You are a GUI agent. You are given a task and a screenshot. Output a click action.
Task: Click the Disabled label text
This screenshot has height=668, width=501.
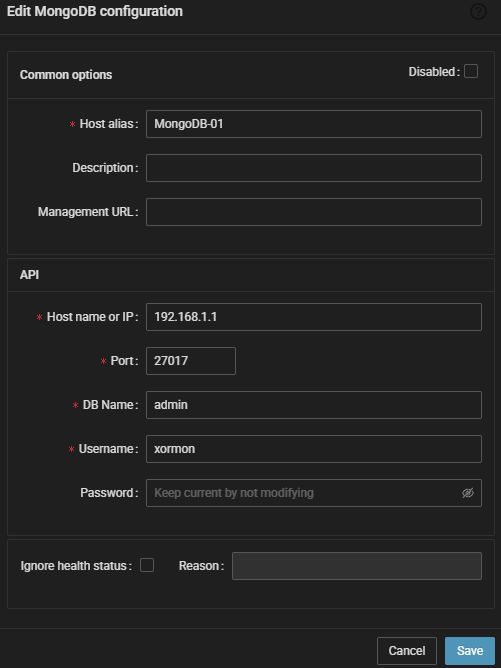pos(434,72)
